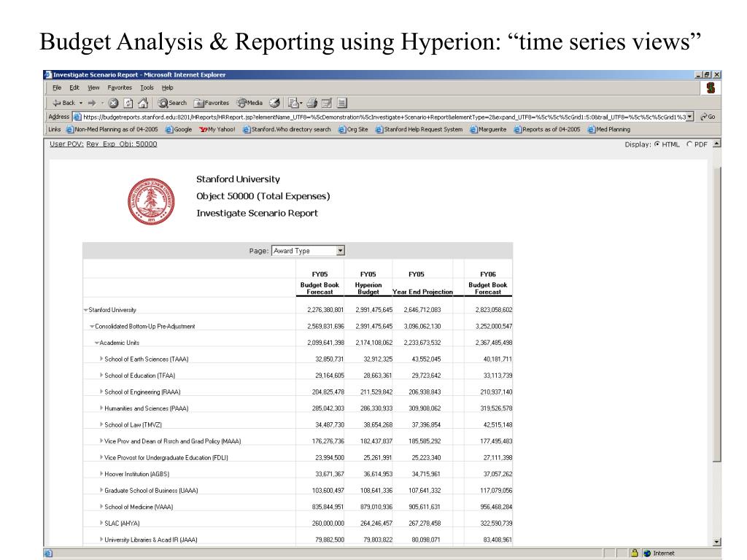747x560 pixels.
Task: Open the Favorites toolbar button
Action: tap(212, 103)
